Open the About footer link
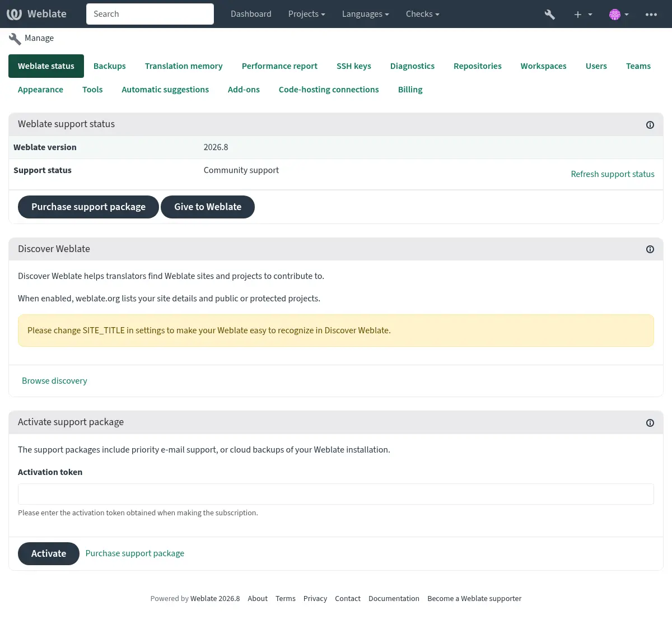The image size is (672, 638). (258, 599)
